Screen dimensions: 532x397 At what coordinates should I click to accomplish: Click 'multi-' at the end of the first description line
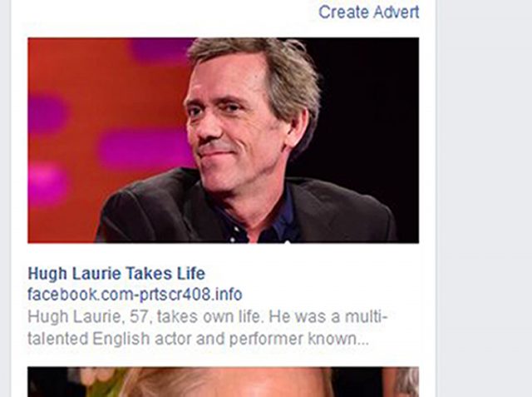366,317
